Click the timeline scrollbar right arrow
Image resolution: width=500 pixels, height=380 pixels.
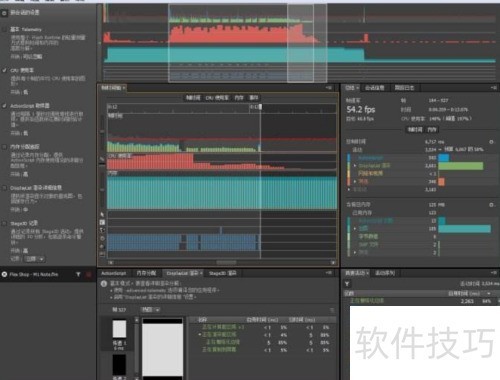(x=333, y=263)
